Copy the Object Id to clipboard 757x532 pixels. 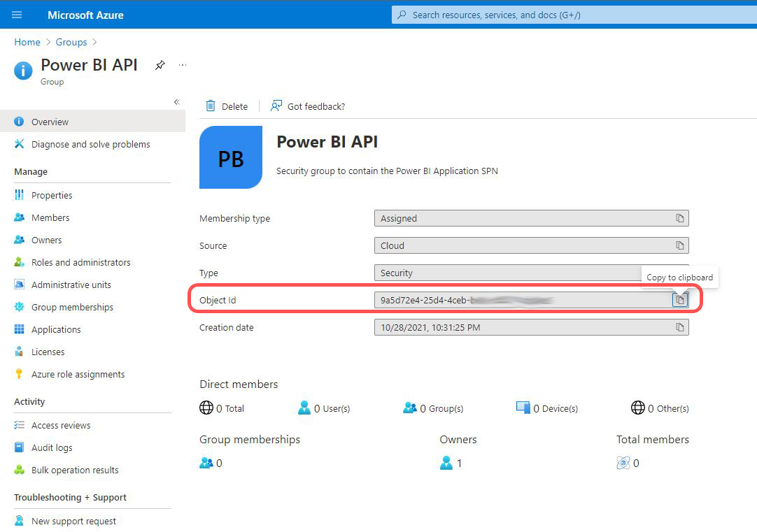click(679, 300)
